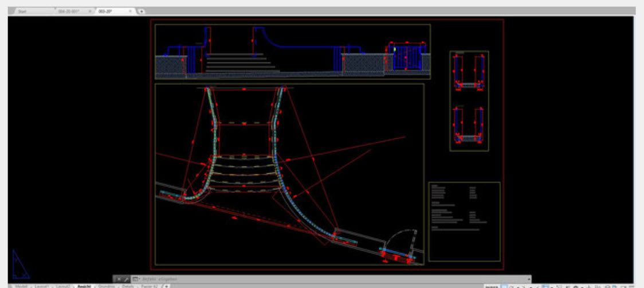The height and width of the screenshot is (288, 644).
Task: Close the 003-20 drawing tab
Action: (130, 11)
